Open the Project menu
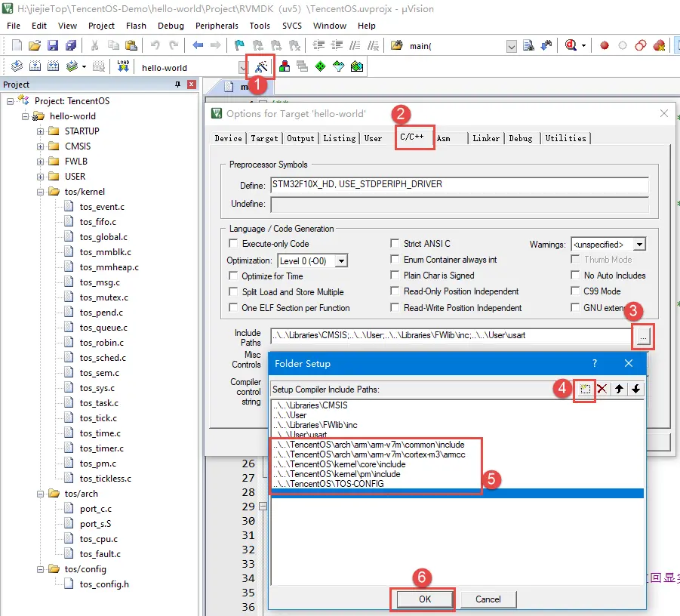This screenshot has width=680, height=616. 101,26
